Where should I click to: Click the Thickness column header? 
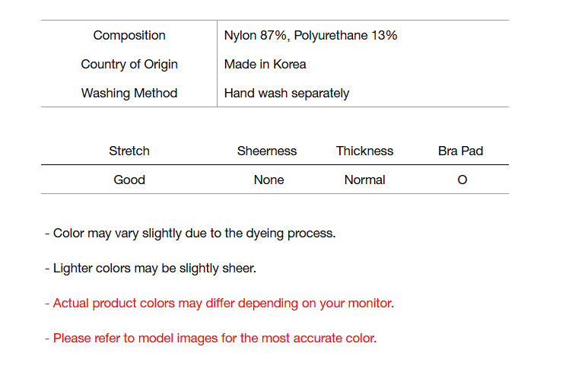(x=364, y=151)
